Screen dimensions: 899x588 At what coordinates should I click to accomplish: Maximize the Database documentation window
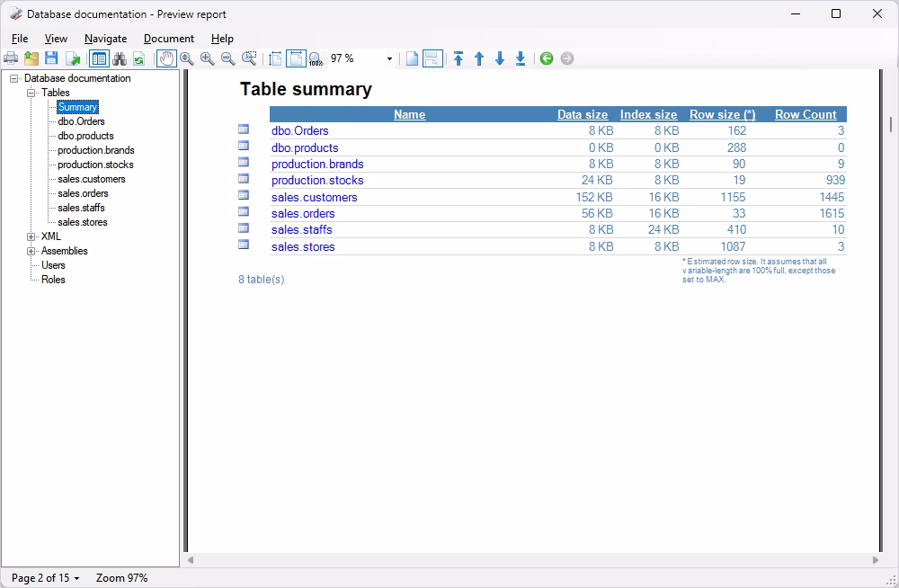point(836,13)
